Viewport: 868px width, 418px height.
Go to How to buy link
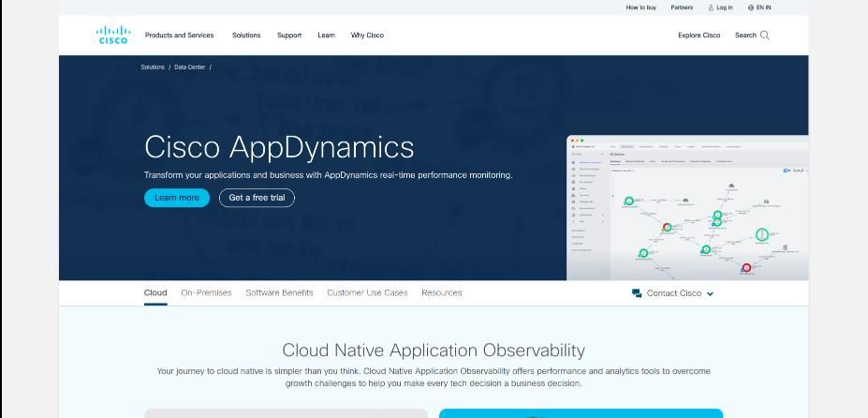pos(641,7)
